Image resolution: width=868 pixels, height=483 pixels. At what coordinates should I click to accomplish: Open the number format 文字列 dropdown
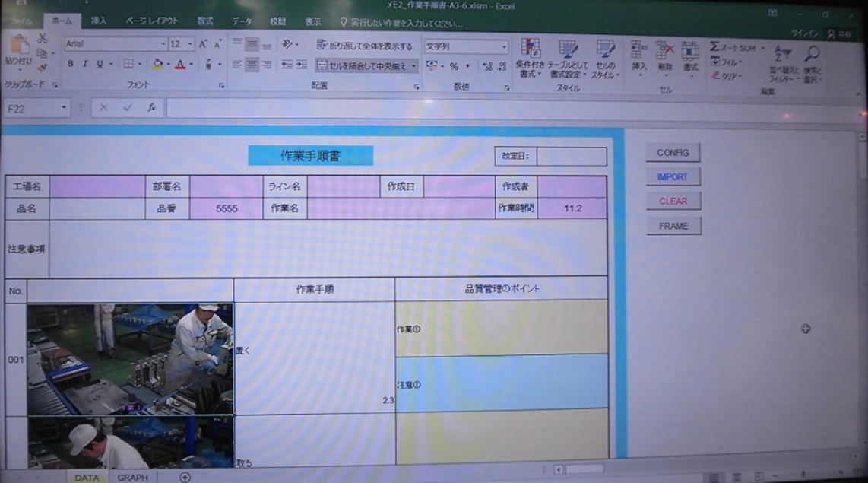504,46
